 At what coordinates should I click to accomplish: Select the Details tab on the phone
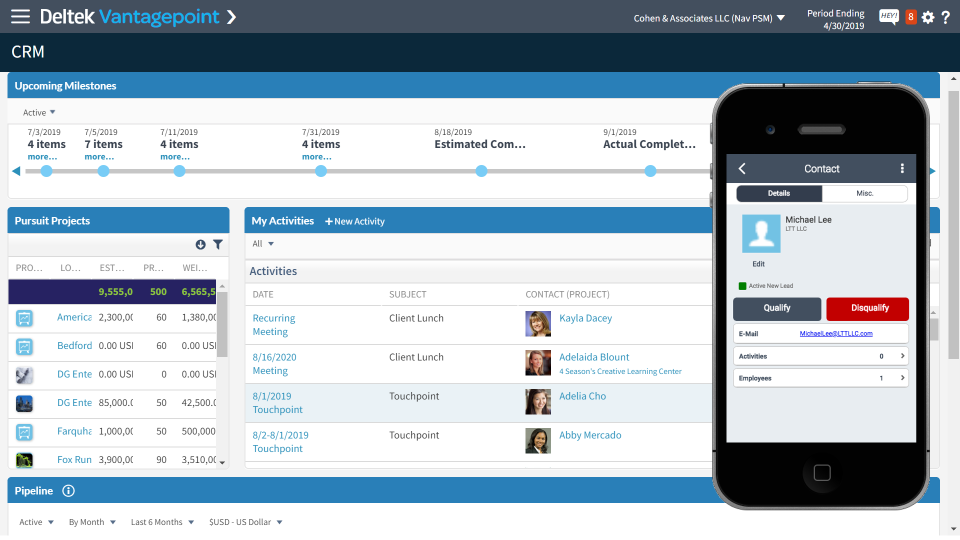(x=779, y=193)
